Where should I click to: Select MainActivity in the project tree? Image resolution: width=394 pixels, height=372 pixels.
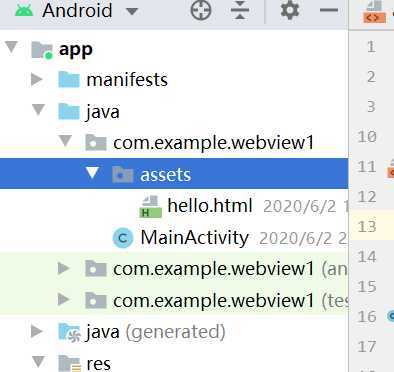click(x=195, y=237)
